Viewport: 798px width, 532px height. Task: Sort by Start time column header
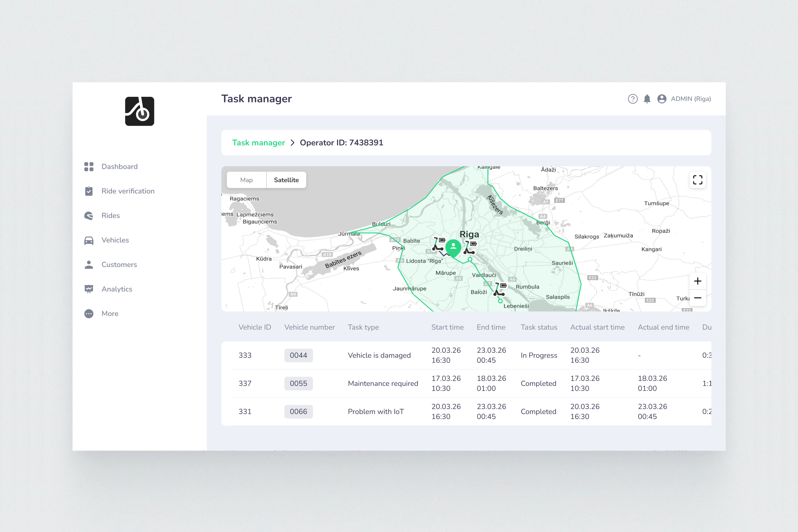(447, 327)
